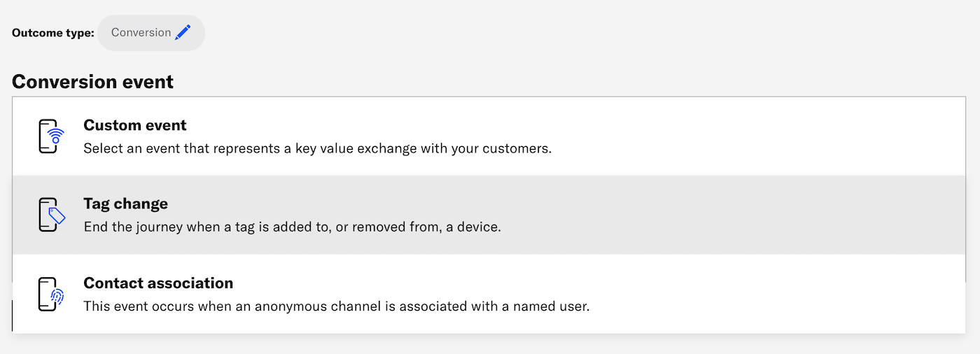
Task: Pick the Contact association list option
Action: 489,294
